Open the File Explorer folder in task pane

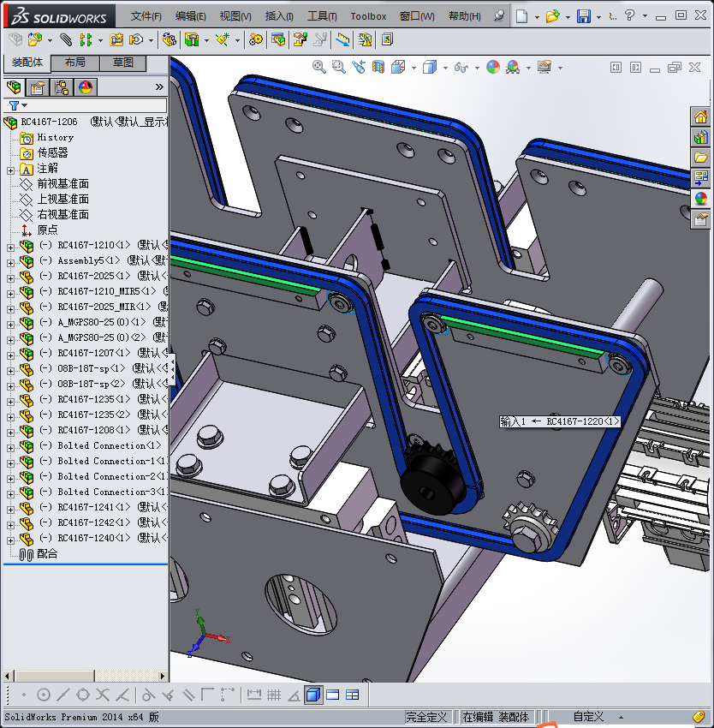click(x=701, y=158)
